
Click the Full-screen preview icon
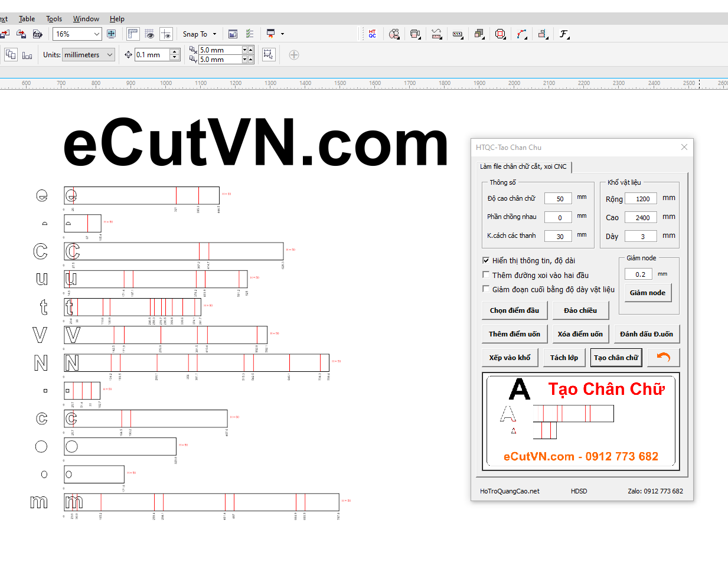[111, 34]
